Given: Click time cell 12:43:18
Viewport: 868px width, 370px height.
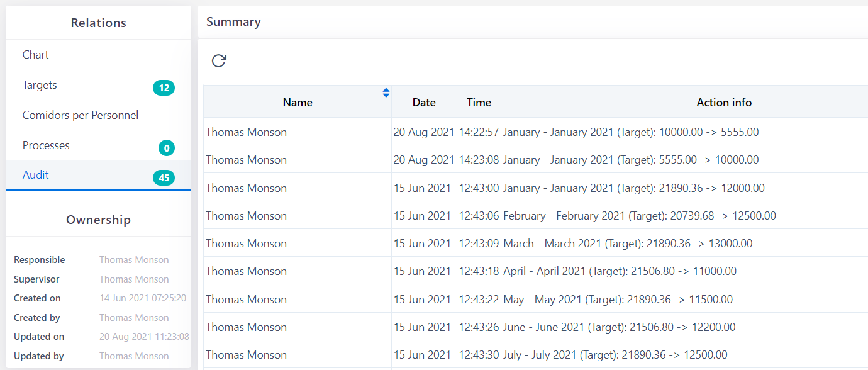Looking at the screenshot, I should pyautogui.click(x=479, y=271).
